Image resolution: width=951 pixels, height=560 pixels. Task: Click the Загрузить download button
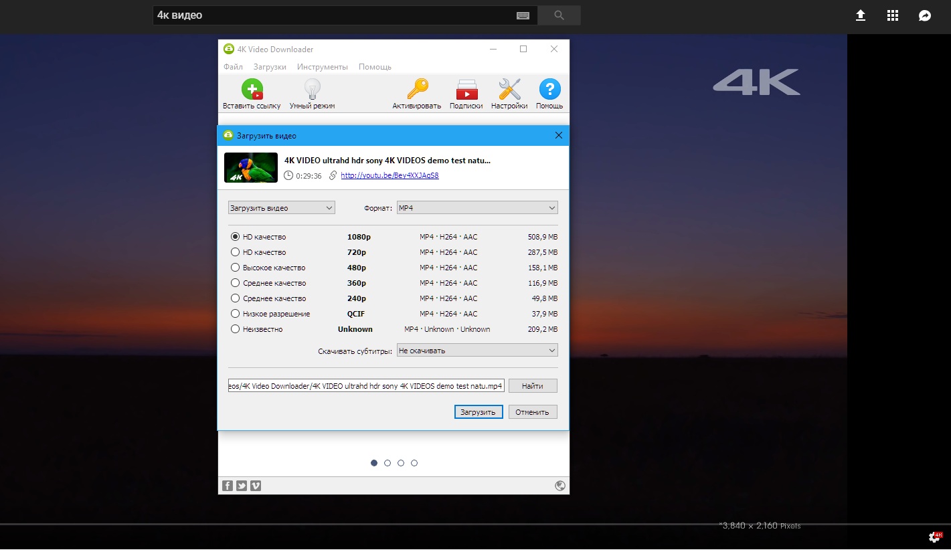[478, 411]
